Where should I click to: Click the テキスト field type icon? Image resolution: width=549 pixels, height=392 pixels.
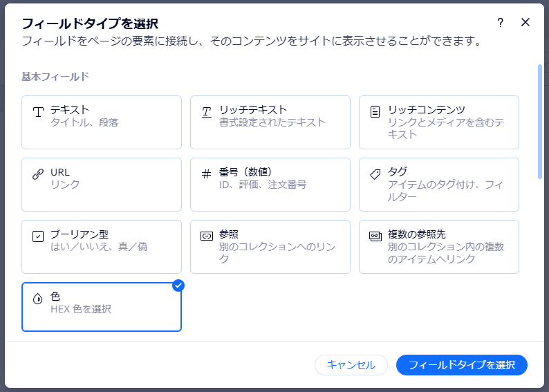38,112
